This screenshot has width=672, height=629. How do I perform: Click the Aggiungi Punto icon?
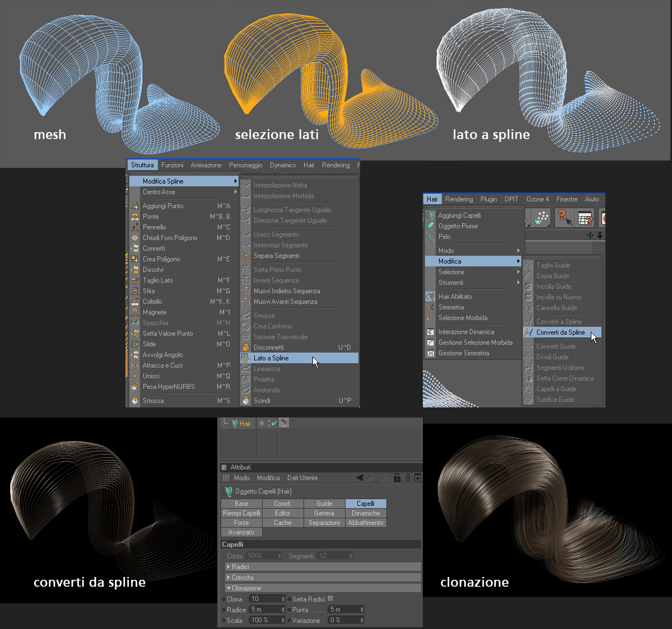(135, 206)
